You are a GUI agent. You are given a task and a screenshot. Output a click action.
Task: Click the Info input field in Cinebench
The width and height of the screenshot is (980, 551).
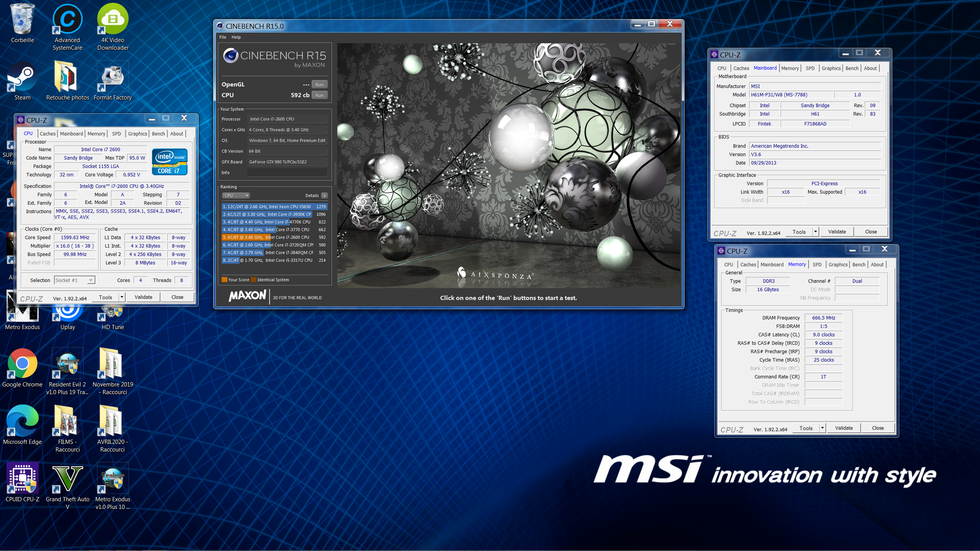click(287, 173)
